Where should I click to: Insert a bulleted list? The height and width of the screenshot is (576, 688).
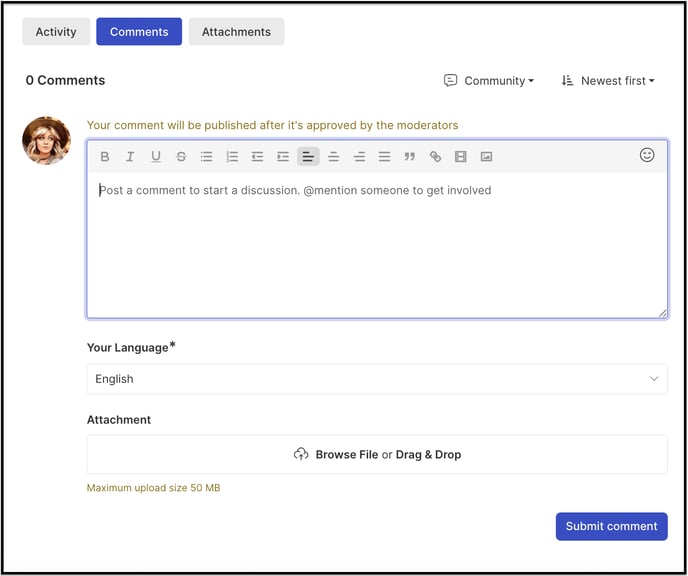(207, 157)
